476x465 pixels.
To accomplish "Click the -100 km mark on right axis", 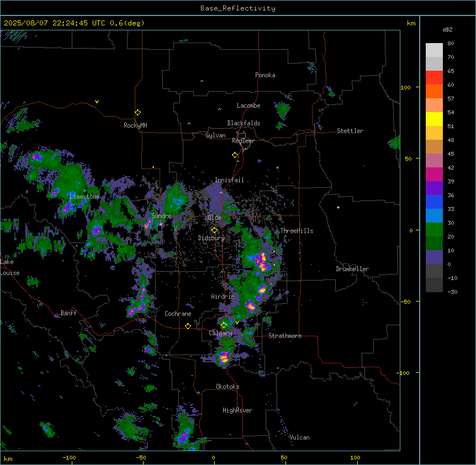I will click(404, 373).
